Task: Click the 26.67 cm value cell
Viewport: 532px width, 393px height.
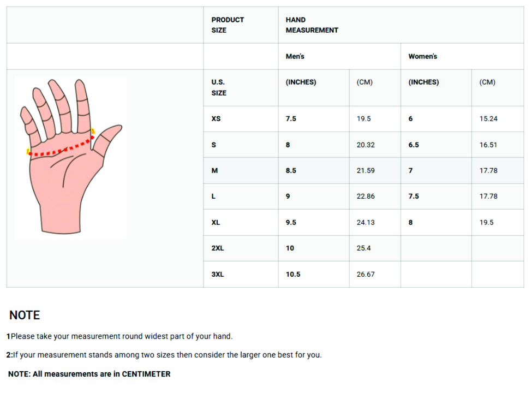Action: (x=366, y=275)
